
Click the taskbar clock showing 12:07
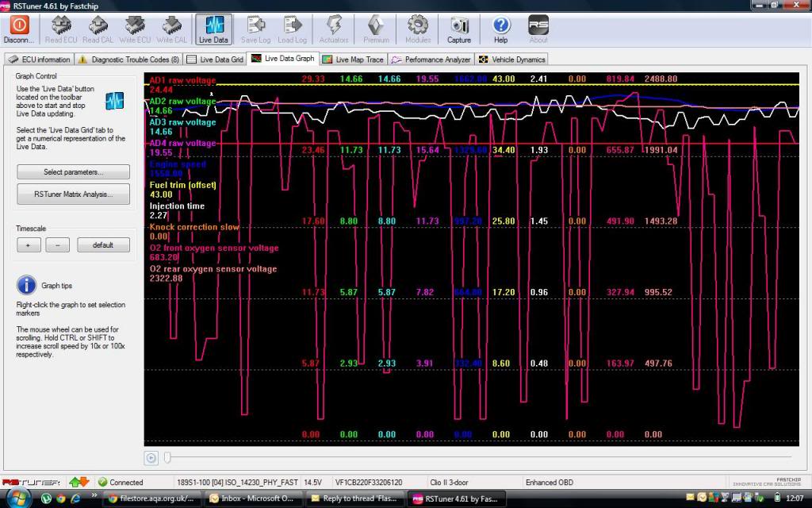tap(795, 498)
